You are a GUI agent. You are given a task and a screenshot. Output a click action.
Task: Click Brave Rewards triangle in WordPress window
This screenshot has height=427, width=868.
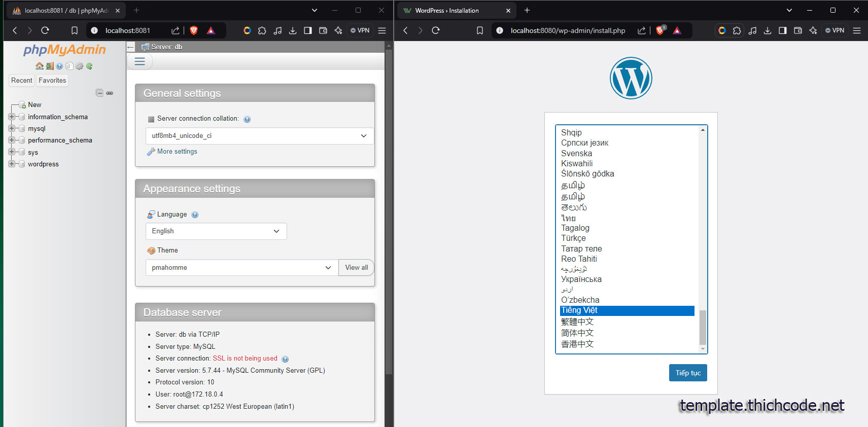point(677,30)
